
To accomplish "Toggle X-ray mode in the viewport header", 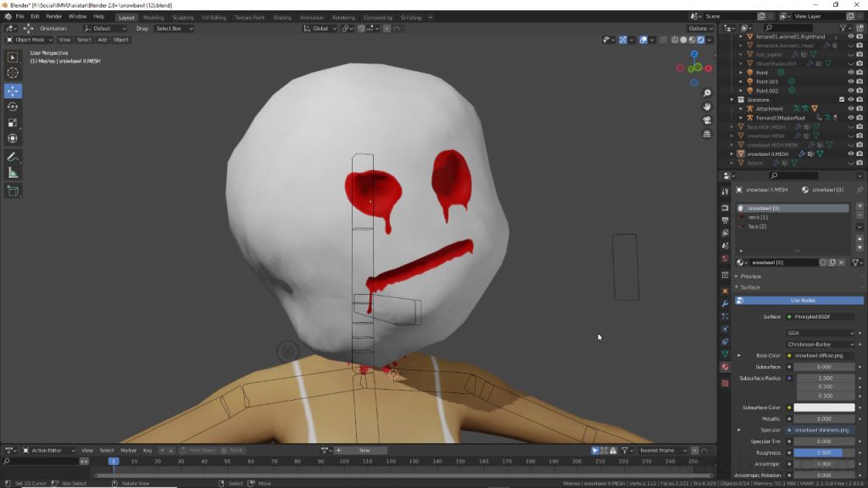I will coord(662,39).
